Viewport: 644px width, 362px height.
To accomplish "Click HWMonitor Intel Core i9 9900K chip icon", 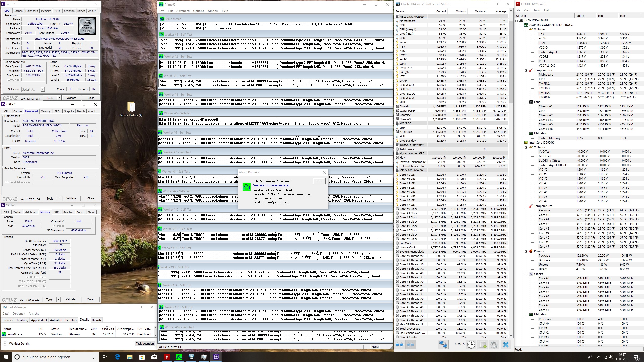I will (526, 143).
